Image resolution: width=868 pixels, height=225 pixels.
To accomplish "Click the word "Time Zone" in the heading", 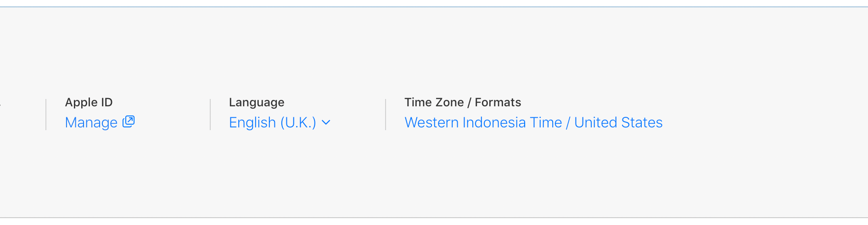I will point(434,102).
